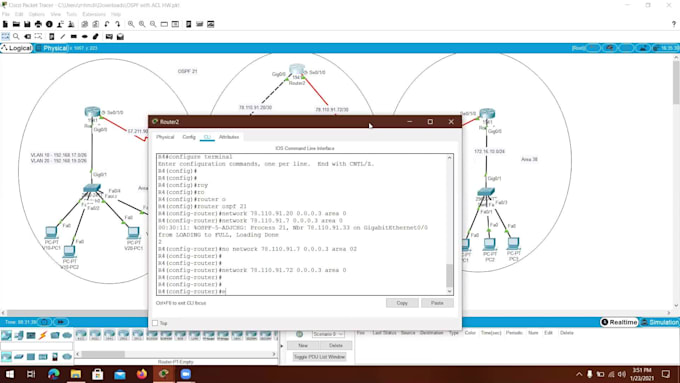Open Firefox from the taskbar
Image resolution: width=680 pixels, height=383 pixels.
click(x=142, y=374)
